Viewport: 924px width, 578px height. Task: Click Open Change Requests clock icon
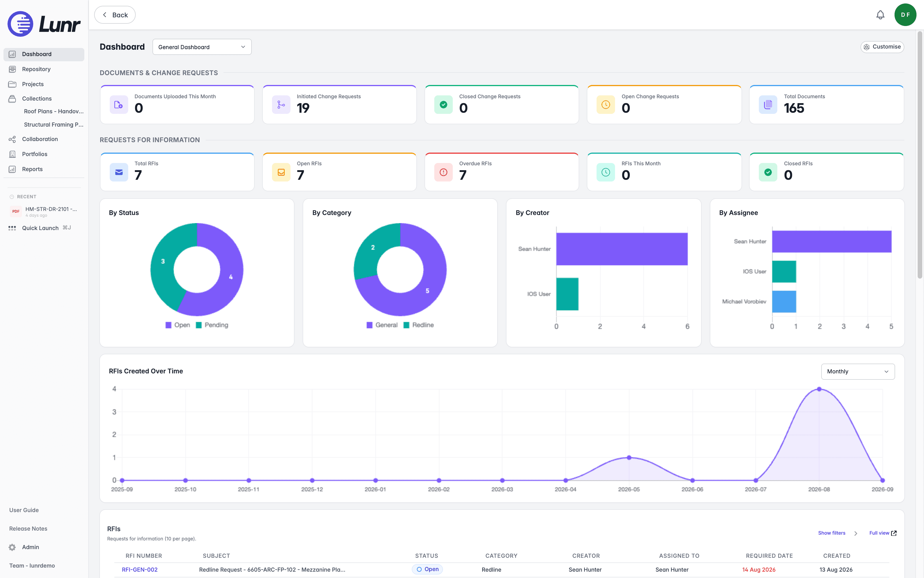point(606,105)
